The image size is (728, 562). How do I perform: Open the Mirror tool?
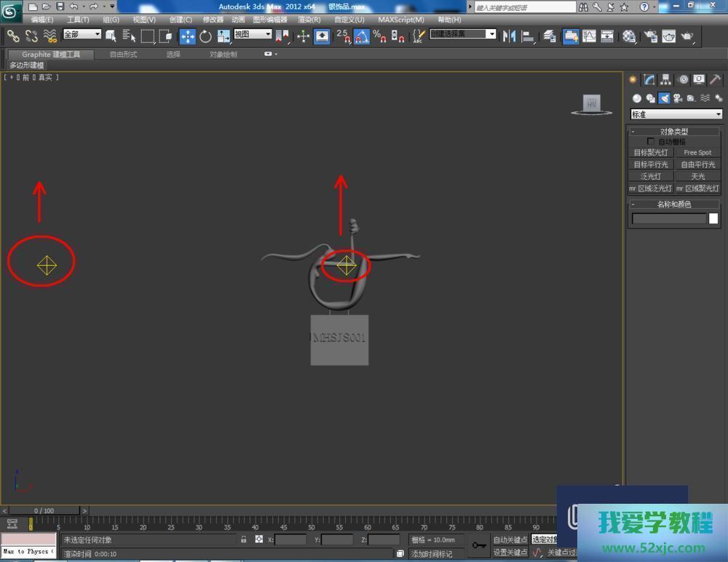click(509, 36)
